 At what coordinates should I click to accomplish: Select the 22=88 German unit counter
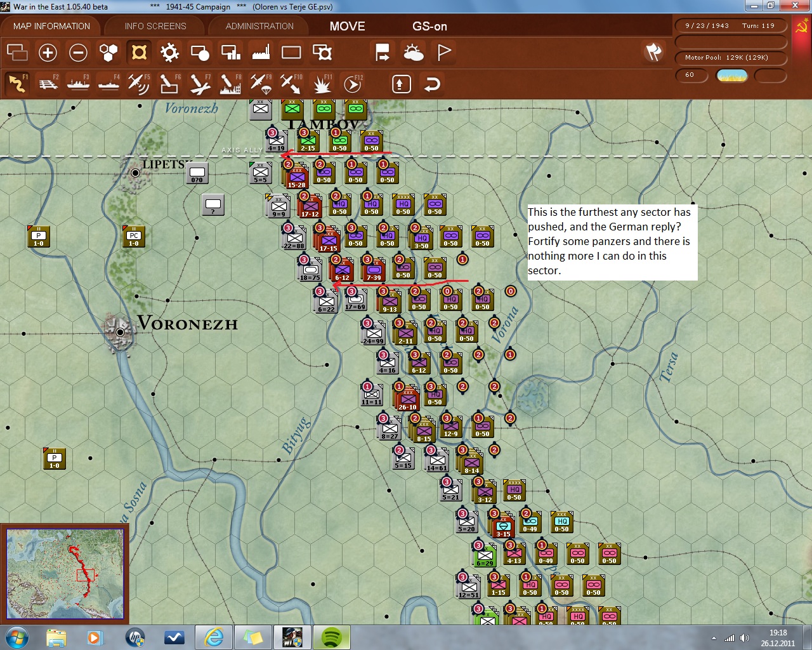[x=293, y=239]
